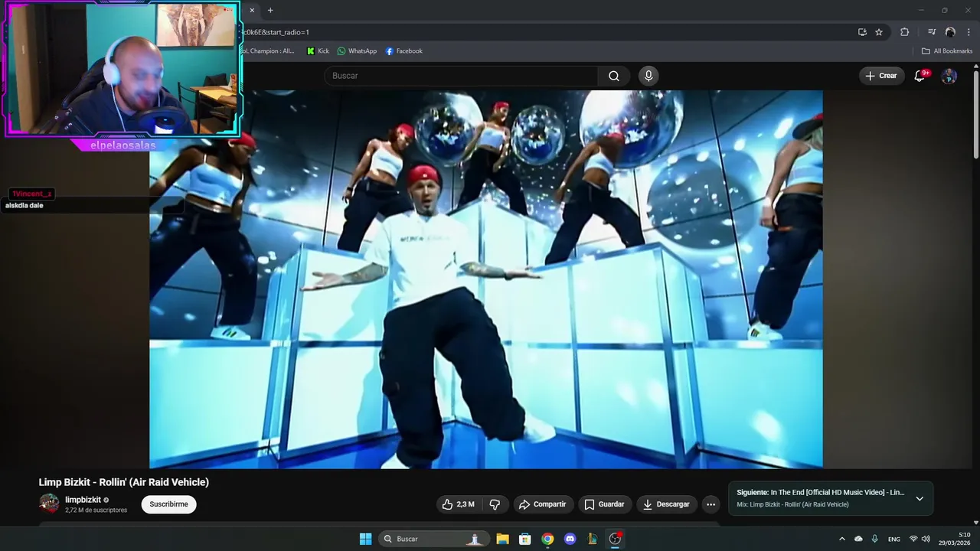The width and height of the screenshot is (980, 551).
Task: Click the taskbar Buscar search box
Action: point(433,539)
